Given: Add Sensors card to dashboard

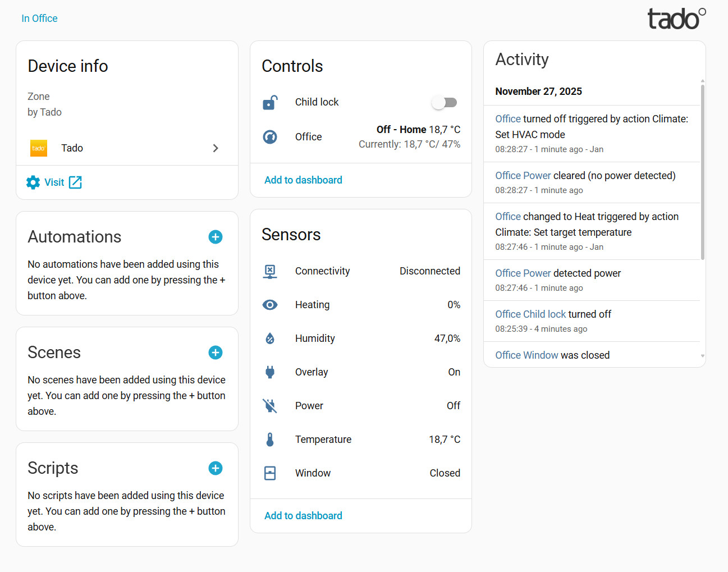Looking at the screenshot, I should pyautogui.click(x=303, y=516).
